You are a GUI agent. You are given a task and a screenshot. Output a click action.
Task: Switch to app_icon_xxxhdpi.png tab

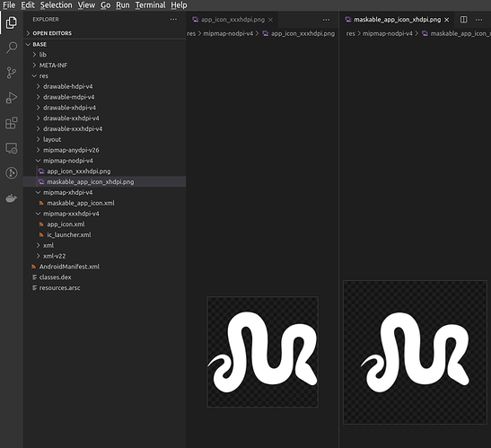(232, 20)
